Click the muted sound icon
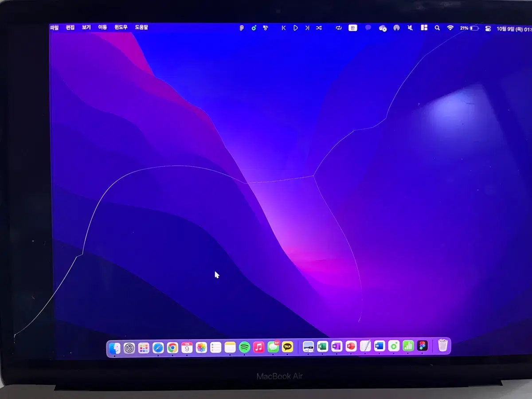Viewport: 532px width, 399px height. pyautogui.click(x=410, y=28)
